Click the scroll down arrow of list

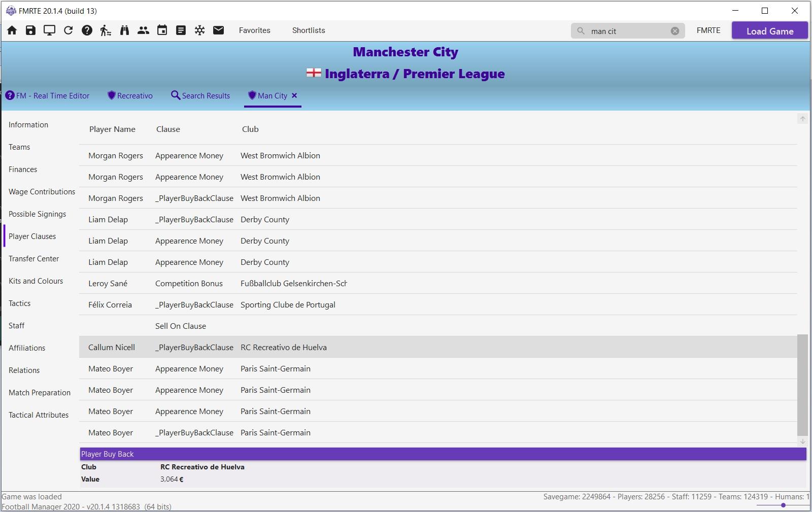click(802, 441)
